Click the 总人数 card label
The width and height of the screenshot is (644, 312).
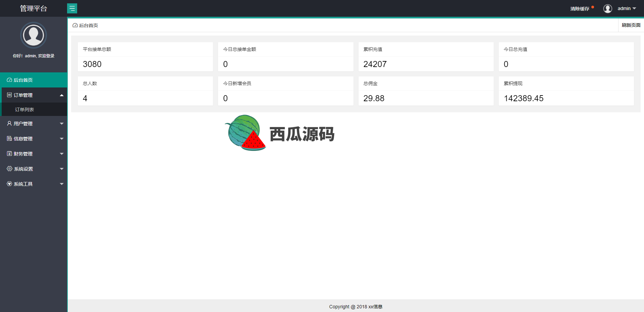[x=90, y=83]
